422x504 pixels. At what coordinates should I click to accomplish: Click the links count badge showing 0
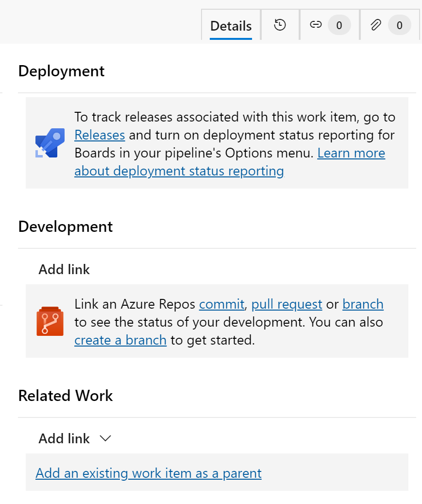coord(339,25)
